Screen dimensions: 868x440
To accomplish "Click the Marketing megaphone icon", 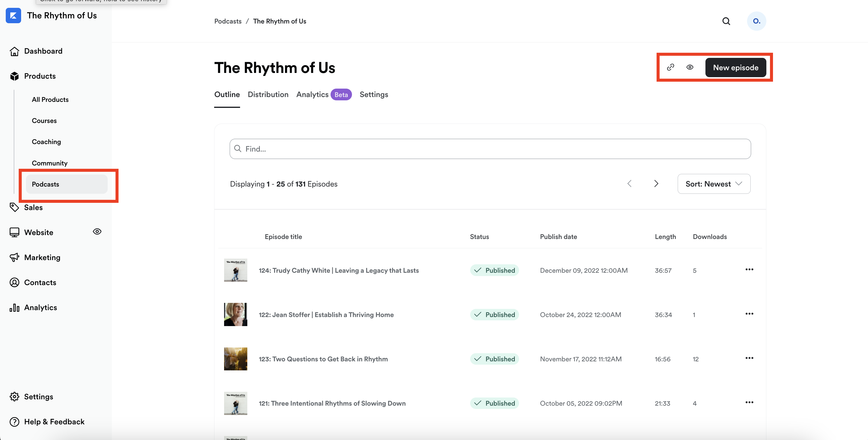I will (x=14, y=258).
